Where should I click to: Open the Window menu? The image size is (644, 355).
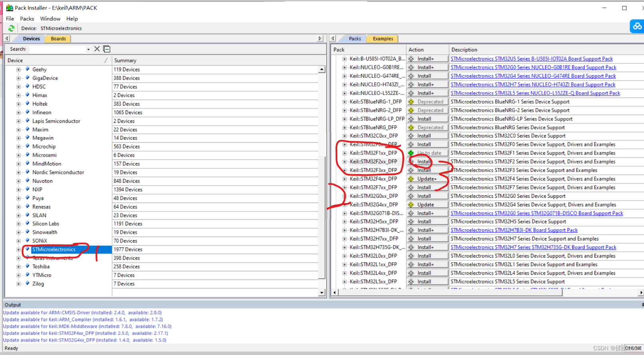coord(50,19)
